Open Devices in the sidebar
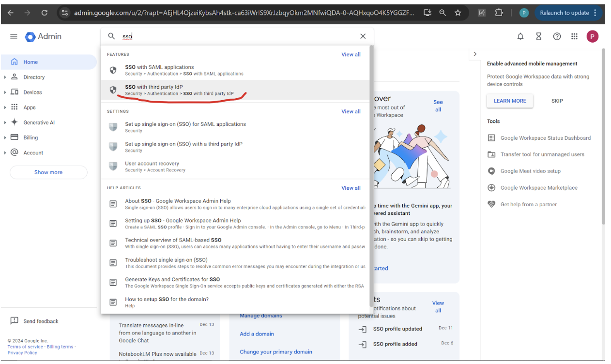 32,92
